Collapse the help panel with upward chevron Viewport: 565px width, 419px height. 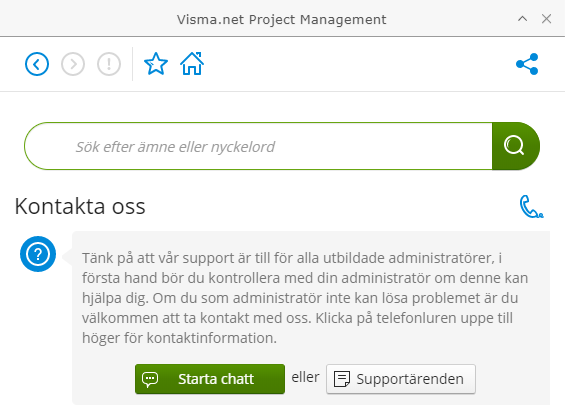click(522, 19)
